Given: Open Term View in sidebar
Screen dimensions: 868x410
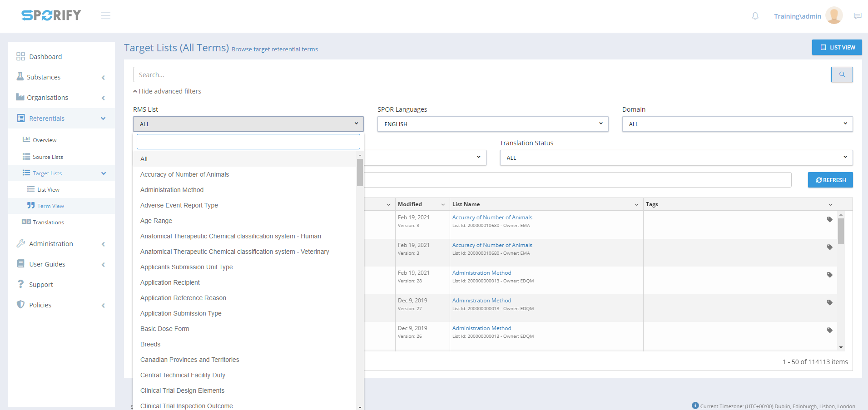Looking at the screenshot, I should (50, 206).
